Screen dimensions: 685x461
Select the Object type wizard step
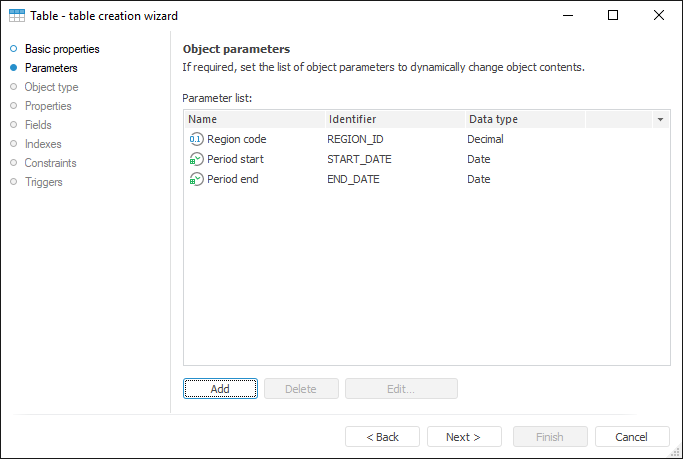[51, 87]
